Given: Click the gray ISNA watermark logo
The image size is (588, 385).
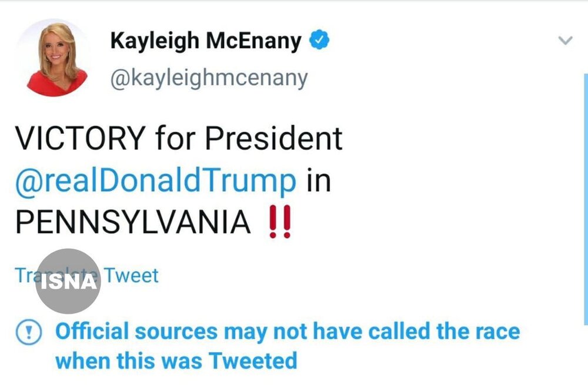Looking at the screenshot, I should click(x=68, y=281).
